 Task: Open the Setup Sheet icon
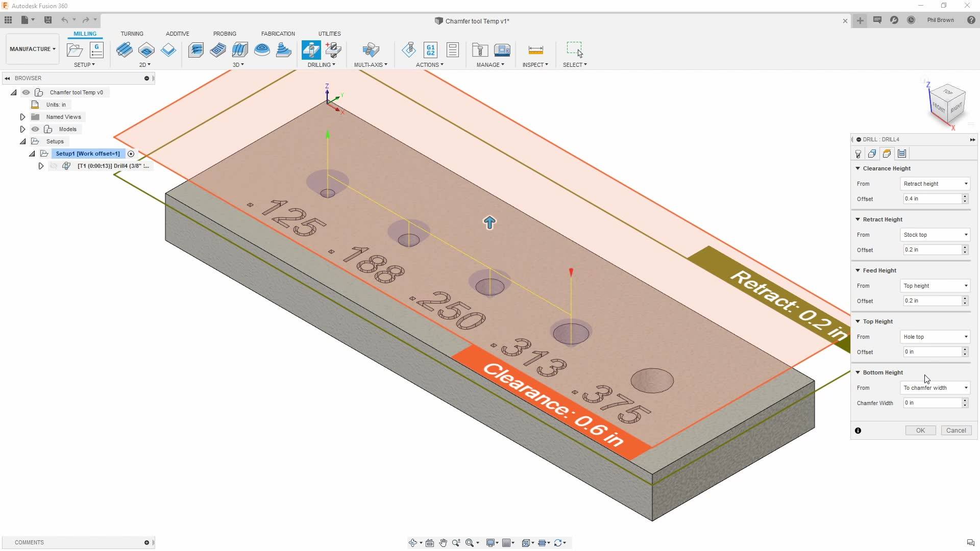point(453,49)
